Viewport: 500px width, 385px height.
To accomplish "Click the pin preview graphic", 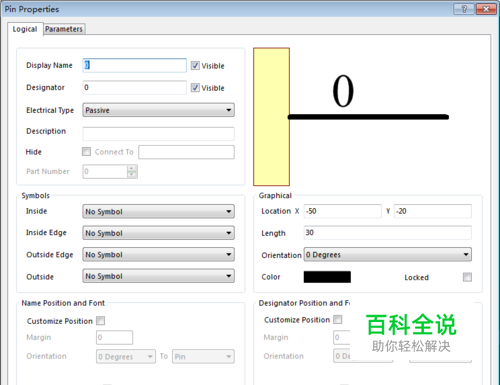I will point(351,117).
